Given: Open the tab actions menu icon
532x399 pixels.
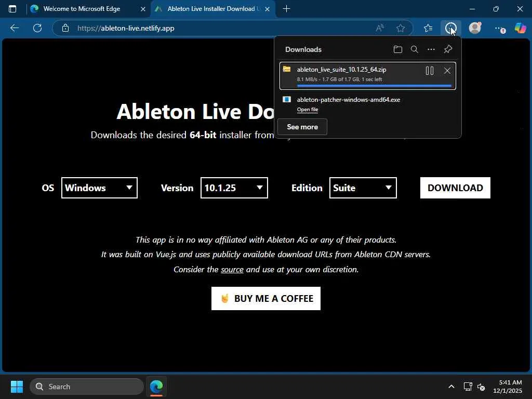Looking at the screenshot, I should pos(12,9).
